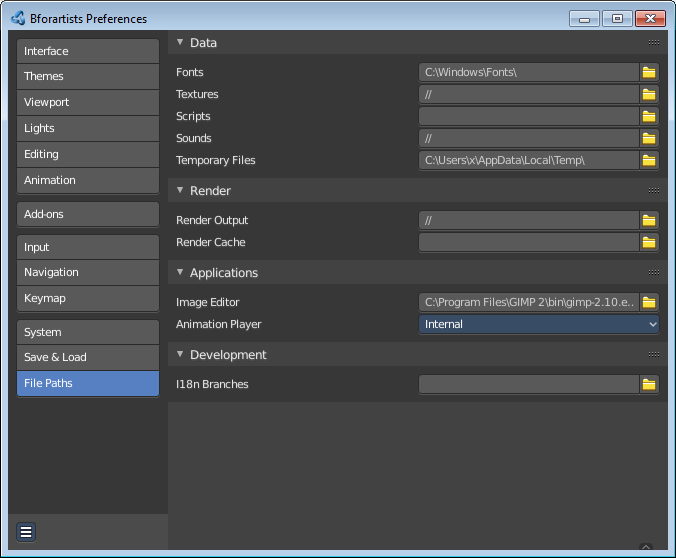
Task: Open the Add-ons section
Action: pos(88,214)
